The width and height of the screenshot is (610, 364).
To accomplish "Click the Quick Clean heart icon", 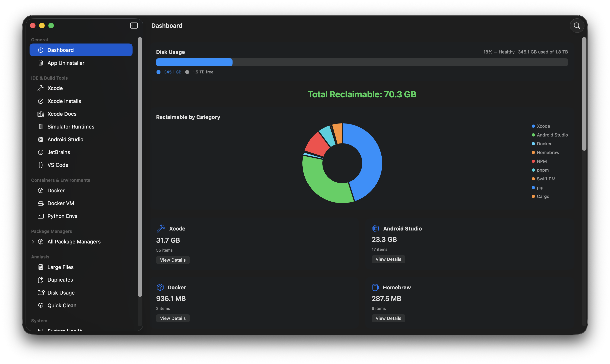I will pyautogui.click(x=41, y=305).
